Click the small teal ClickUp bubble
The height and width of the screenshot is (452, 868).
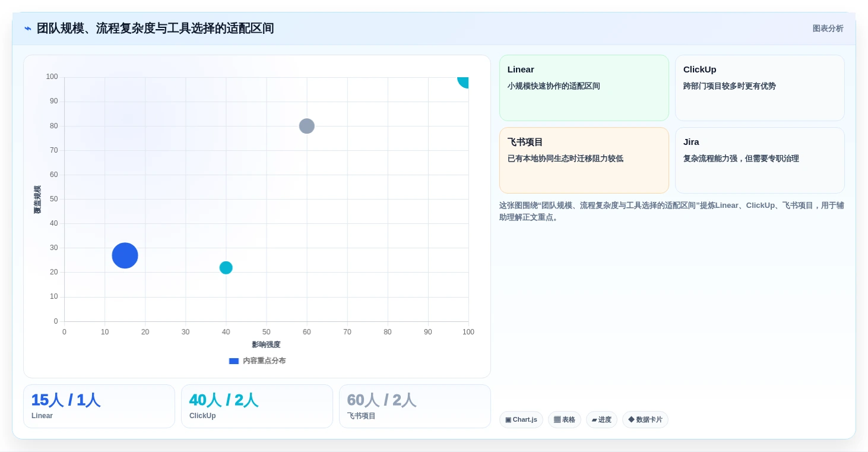[x=226, y=268]
